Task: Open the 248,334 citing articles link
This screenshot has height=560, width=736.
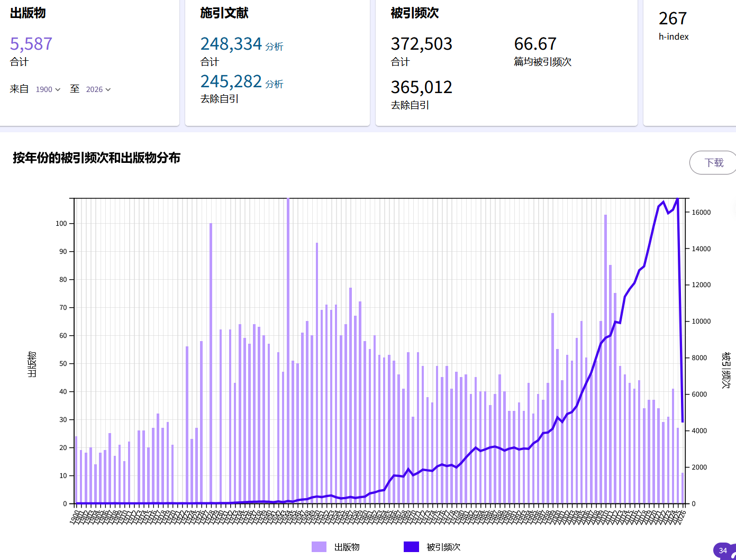Action: [x=231, y=44]
